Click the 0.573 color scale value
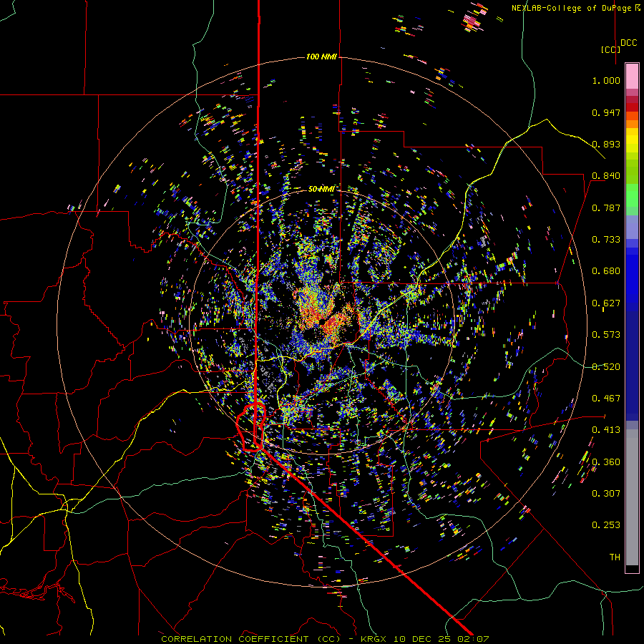This screenshot has width=644, height=644. coord(606,335)
